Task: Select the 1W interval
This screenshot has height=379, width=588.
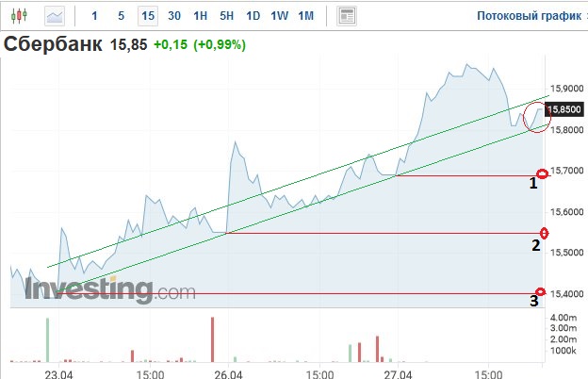Action: 279,16
